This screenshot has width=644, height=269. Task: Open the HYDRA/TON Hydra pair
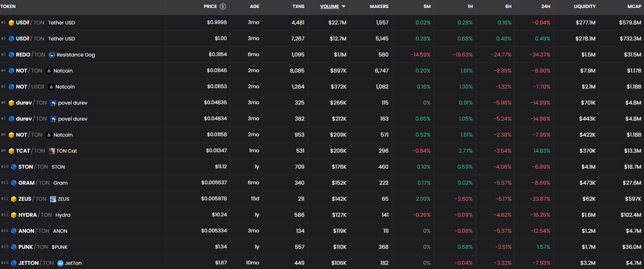pyautogui.click(x=322, y=215)
